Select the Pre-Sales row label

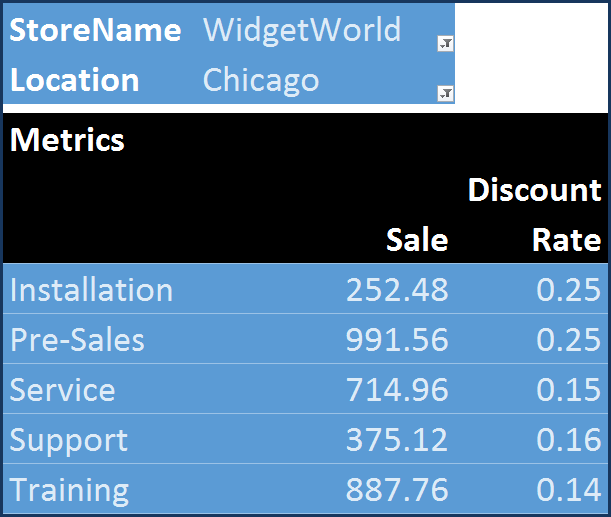77,340
